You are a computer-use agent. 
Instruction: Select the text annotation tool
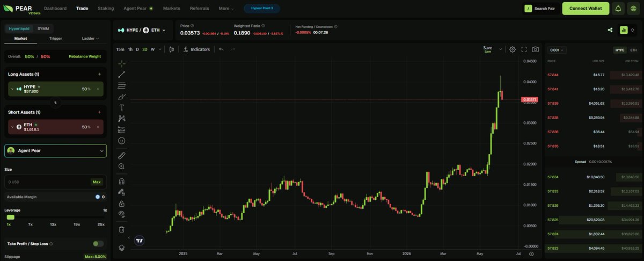pyautogui.click(x=122, y=107)
